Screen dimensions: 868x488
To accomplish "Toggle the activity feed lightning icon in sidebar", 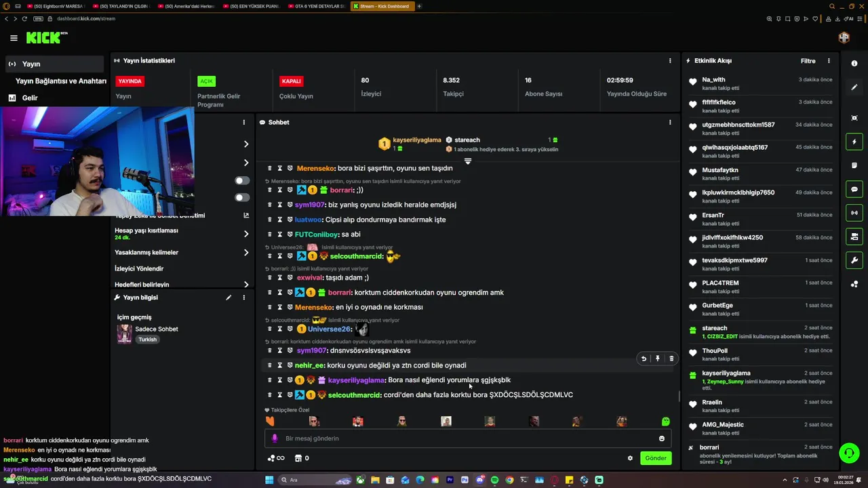I will 854,142.
